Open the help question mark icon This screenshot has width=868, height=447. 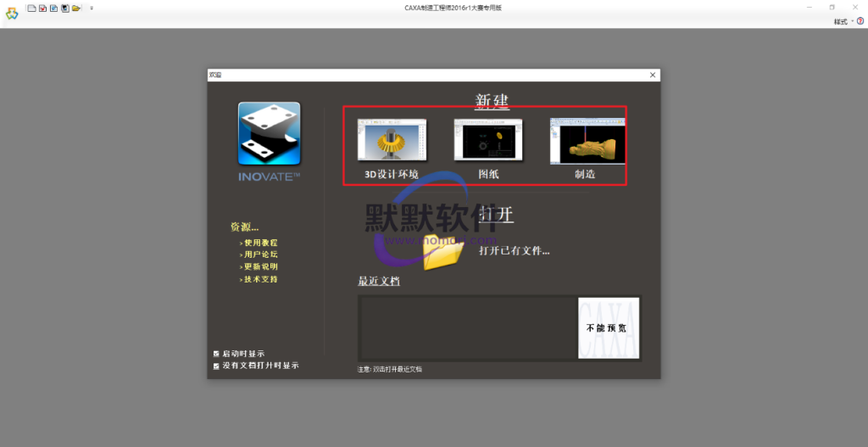point(860,21)
